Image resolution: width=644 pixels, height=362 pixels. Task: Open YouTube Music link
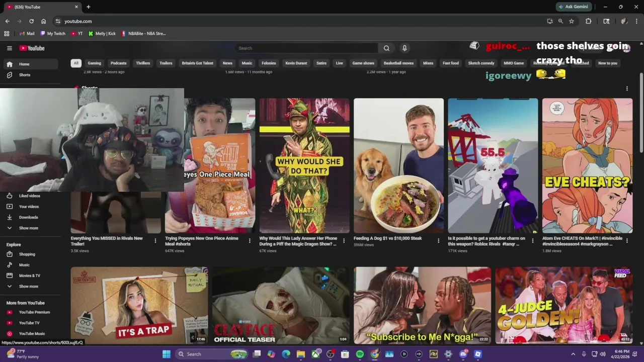click(31, 333)
